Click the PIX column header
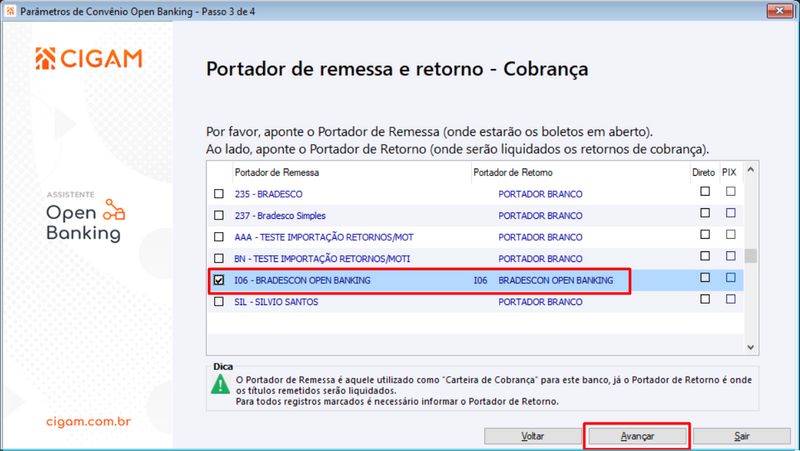 point(729,172)
